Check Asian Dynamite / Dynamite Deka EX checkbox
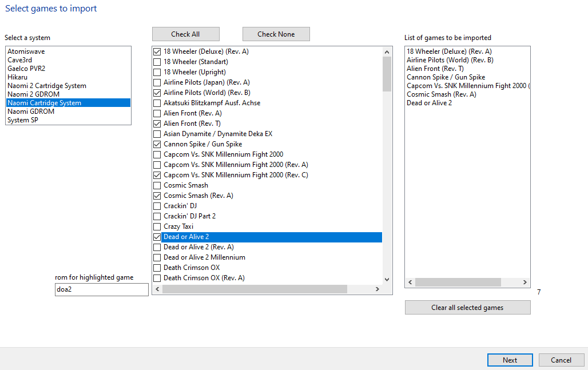 pyautogui.click(x=157, y=134)
